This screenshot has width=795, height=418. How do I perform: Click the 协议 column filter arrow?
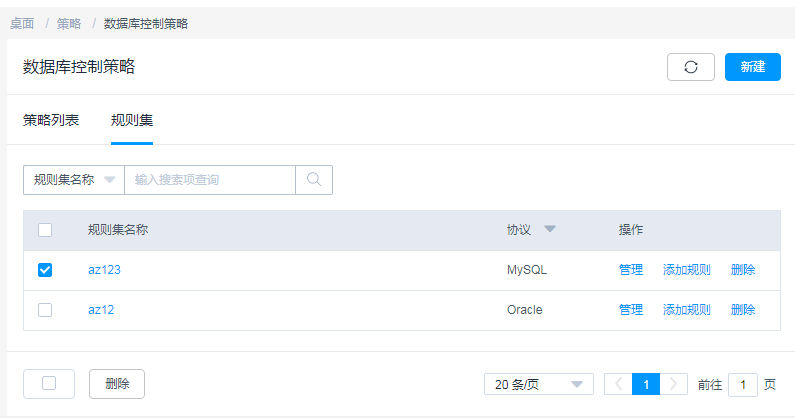click(x=550, y=230)
